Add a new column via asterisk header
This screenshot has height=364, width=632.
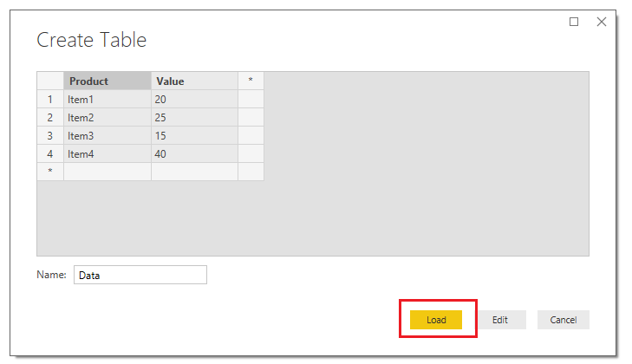click(x=251, y=81)
